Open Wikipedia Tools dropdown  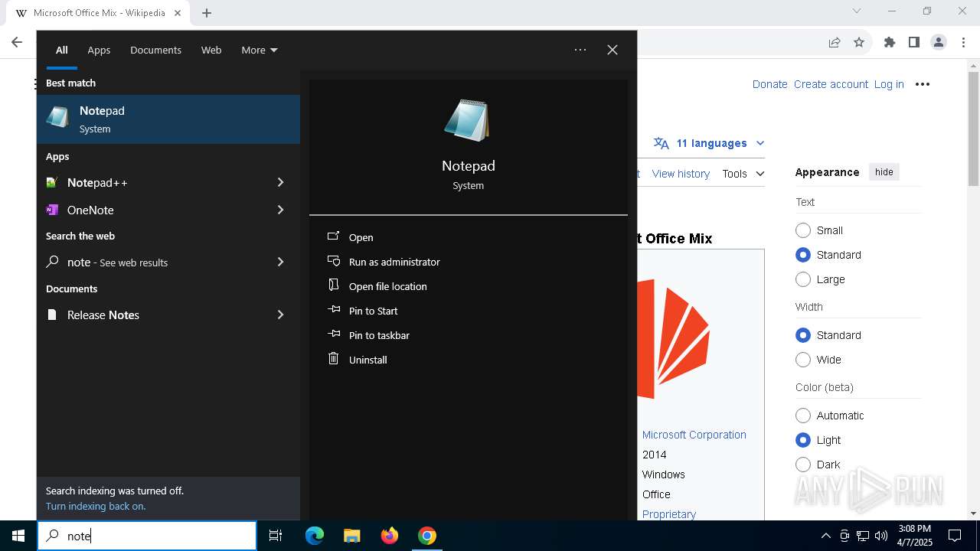point(743,174)
